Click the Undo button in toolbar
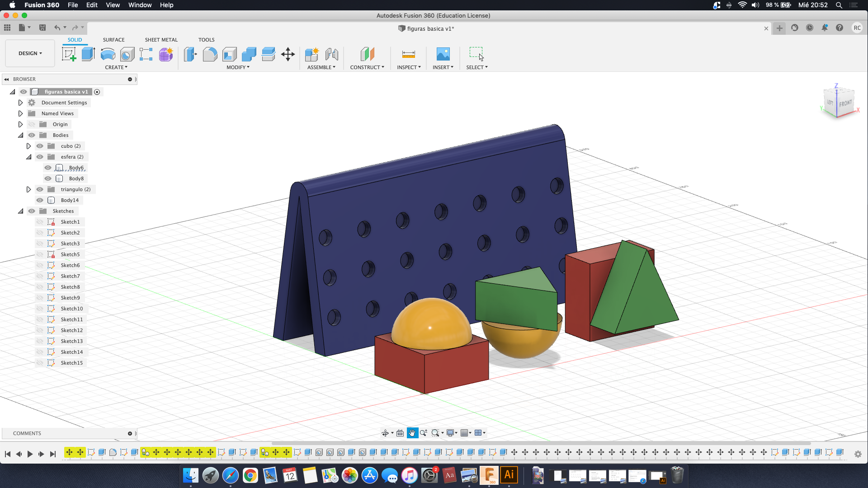The height and width of the screenshot is (488, 868). (x=57, y=27)
